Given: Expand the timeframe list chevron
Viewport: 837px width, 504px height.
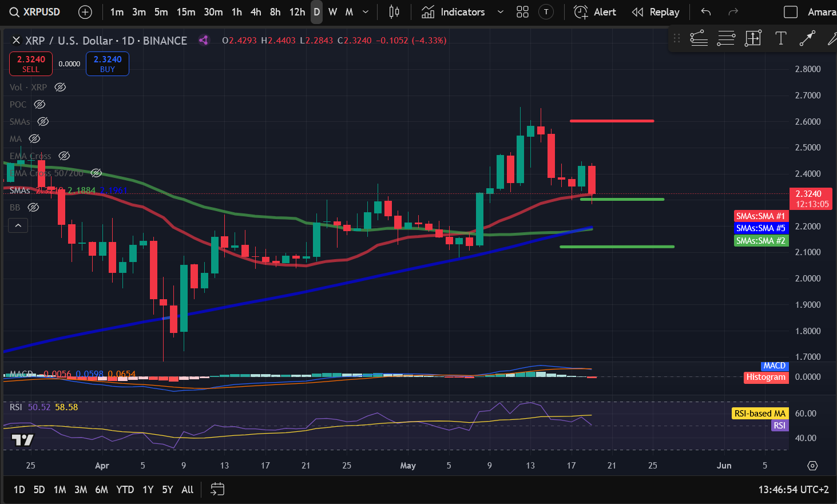Looking at the screenshot, I should [x=366, y=12].
